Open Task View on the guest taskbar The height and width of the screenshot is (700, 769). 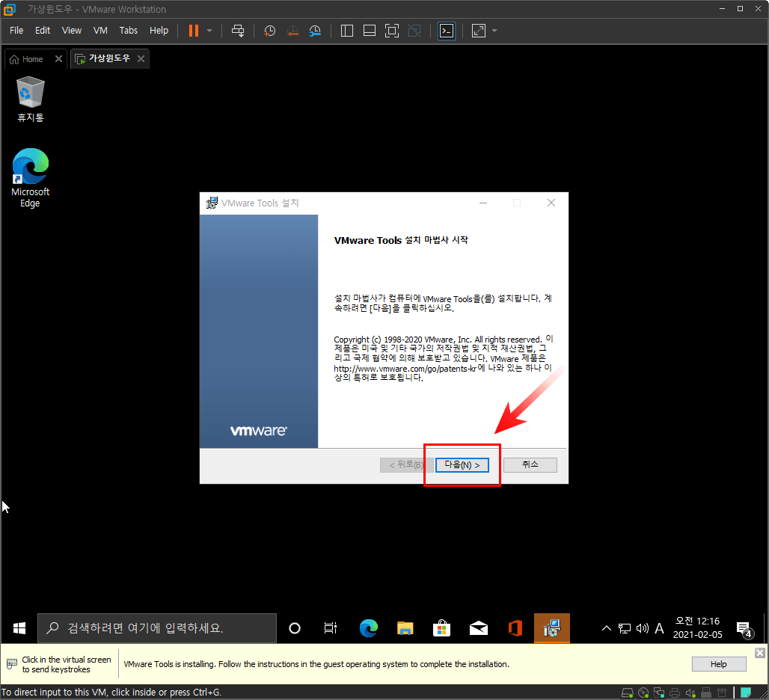click(331, 628)
